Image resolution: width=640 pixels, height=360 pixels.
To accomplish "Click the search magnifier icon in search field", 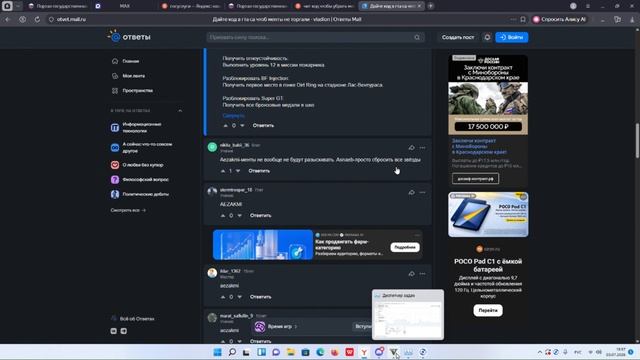I will [x=417, y=37].
